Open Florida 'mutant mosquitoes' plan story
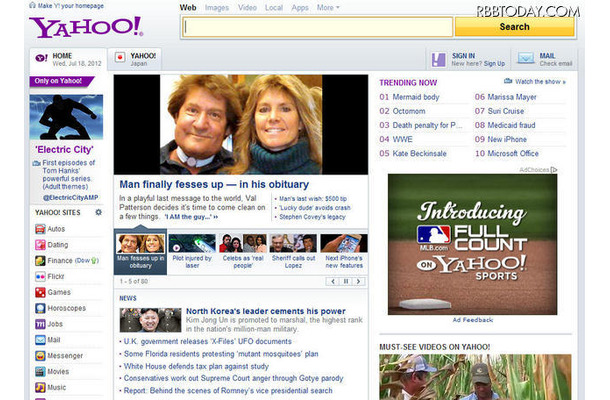 221,354
